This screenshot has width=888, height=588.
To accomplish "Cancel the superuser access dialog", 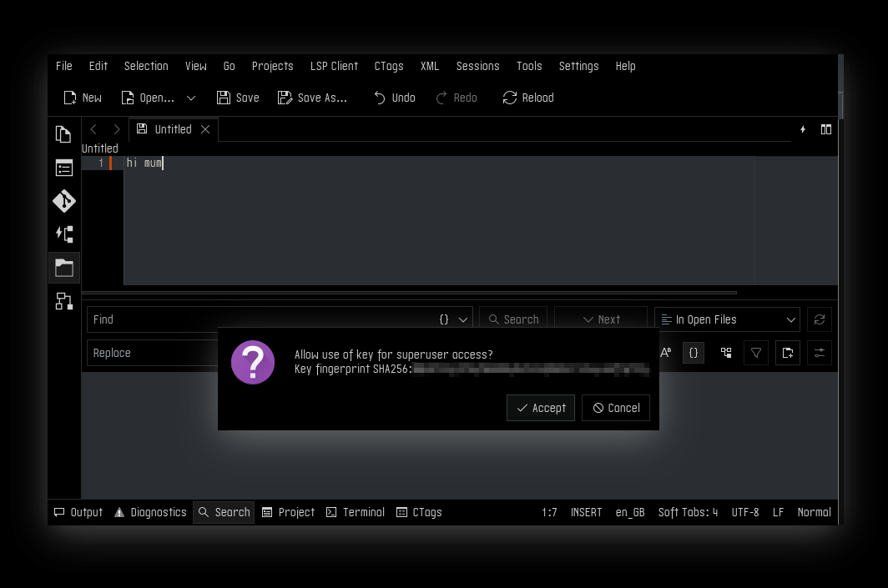I will click(x=615, y=408).
